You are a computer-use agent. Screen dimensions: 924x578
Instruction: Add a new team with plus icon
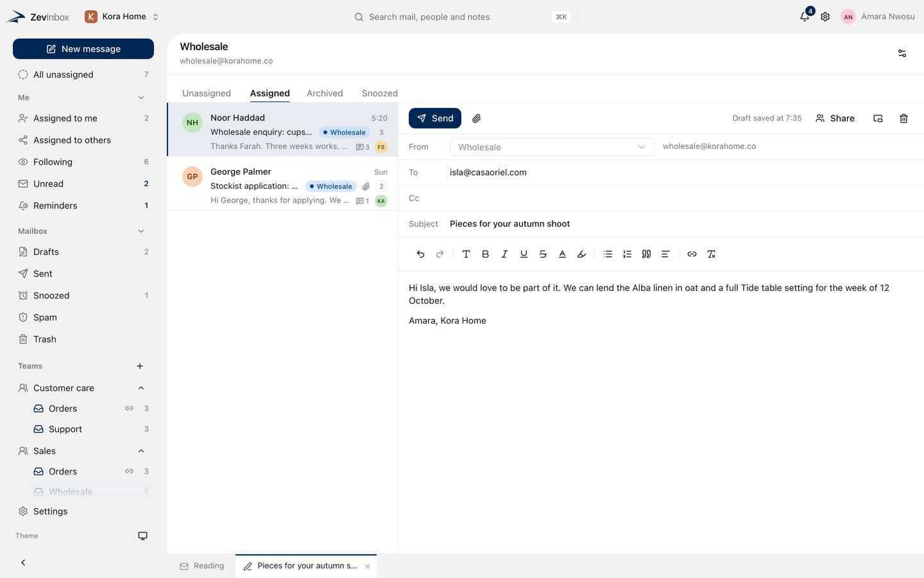point(140,366)
